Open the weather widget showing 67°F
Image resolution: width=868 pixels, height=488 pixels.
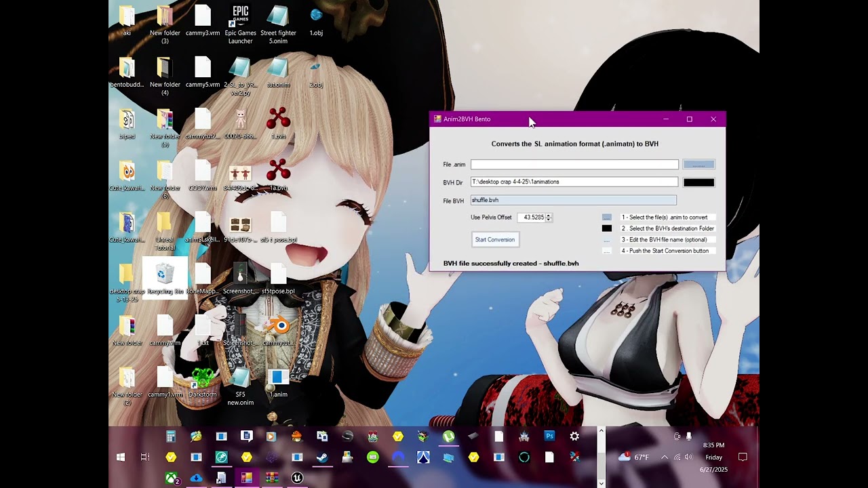633,457
